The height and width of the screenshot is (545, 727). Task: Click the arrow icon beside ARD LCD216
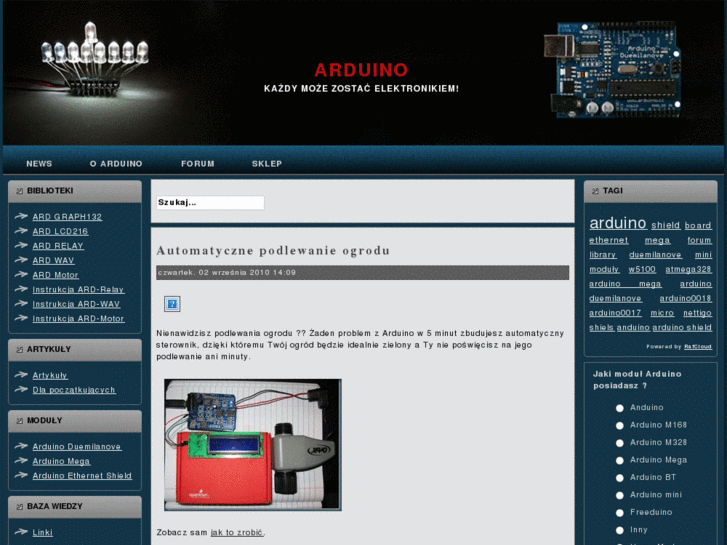pyautogui.click(x=21, y=231)
